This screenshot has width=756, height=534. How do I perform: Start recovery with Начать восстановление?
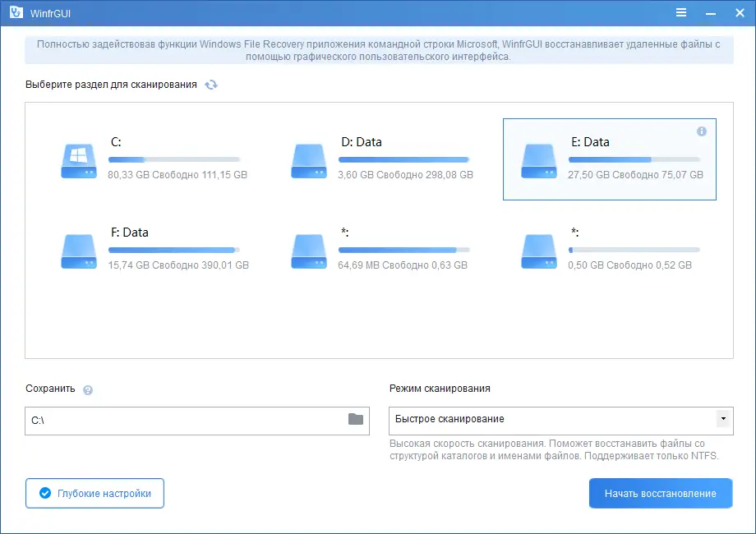point(661,493)
